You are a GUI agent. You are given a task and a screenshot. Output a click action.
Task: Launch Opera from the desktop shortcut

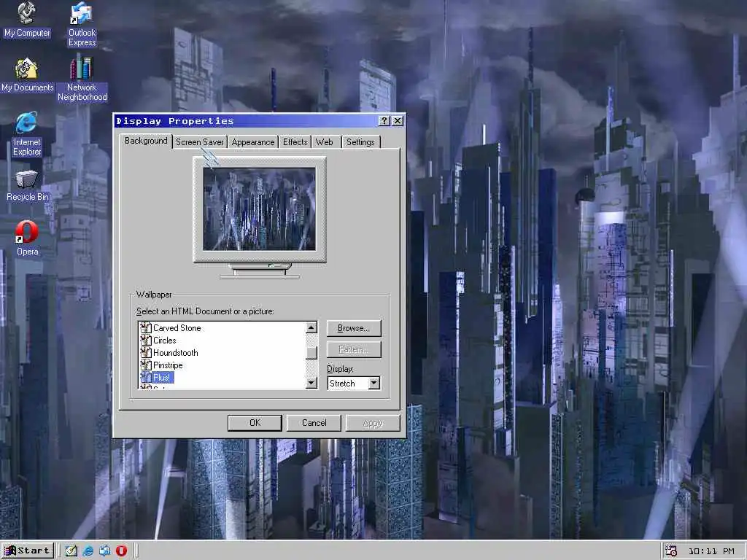(x=27, y=238)
